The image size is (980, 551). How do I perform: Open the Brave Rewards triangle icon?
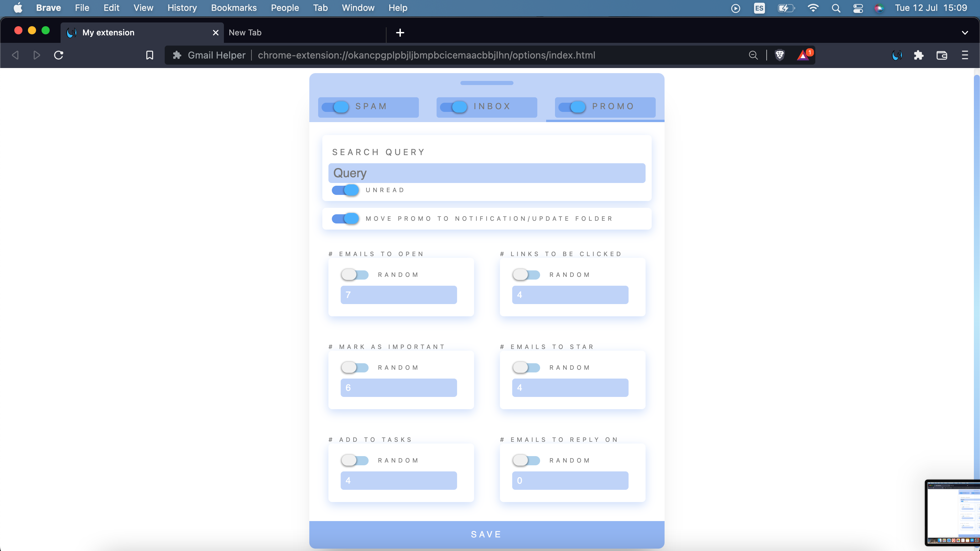[x=803, y=55]
